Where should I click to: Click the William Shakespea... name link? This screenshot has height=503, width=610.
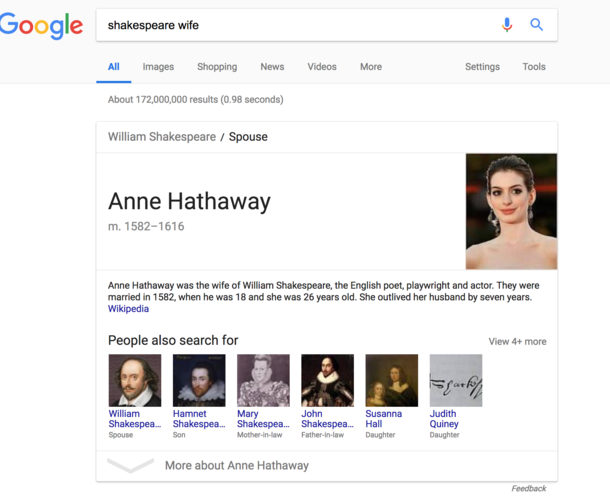135,419
